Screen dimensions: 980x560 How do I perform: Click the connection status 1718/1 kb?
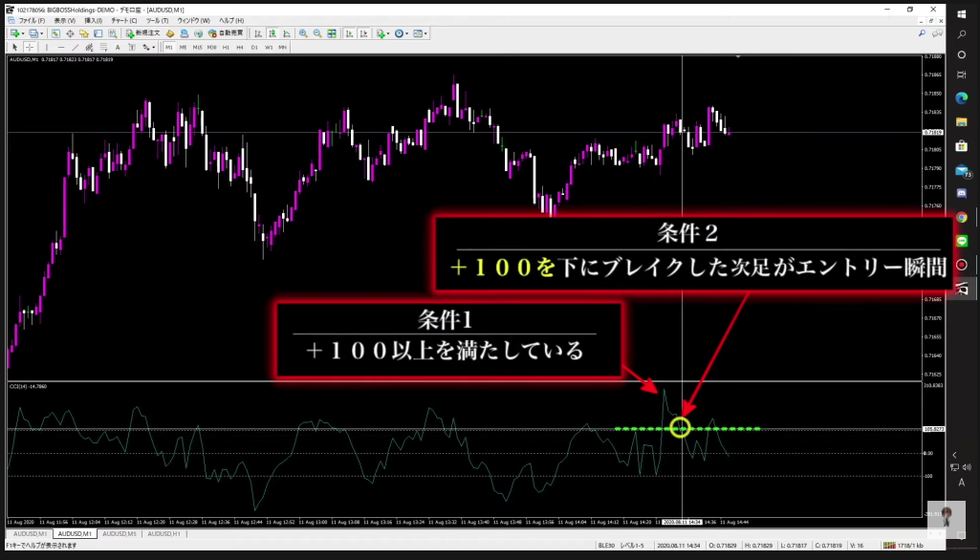(x=904, y=546)
